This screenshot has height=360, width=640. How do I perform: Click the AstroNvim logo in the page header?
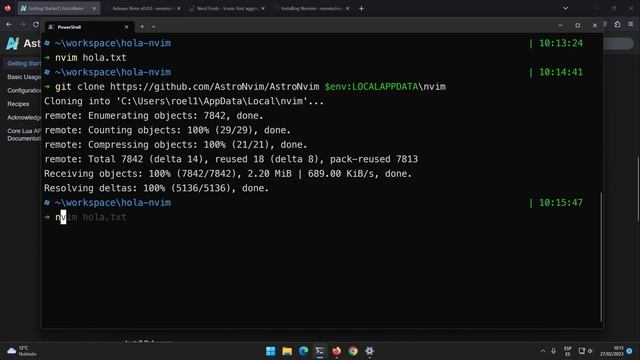(x=13, y=43)
